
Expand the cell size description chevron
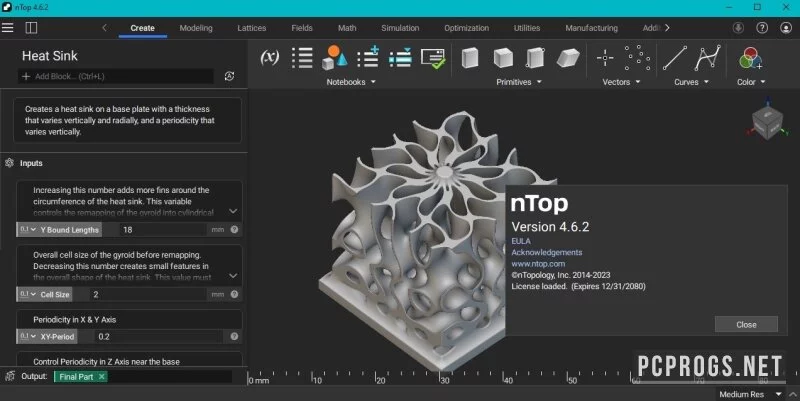[x=233, y=275]
